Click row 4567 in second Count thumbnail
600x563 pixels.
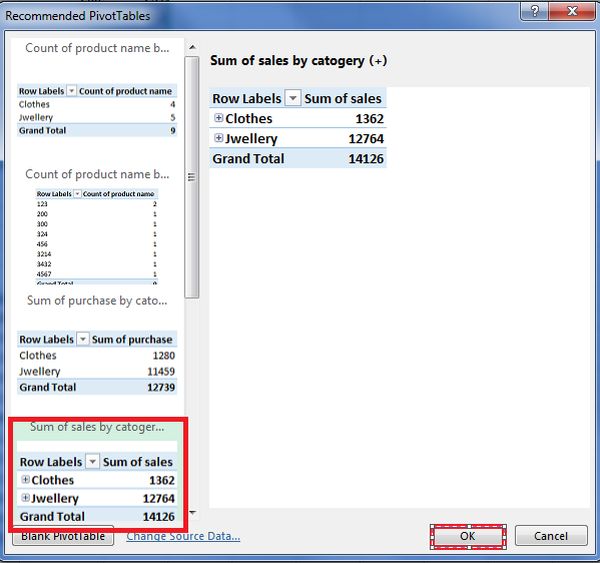(97, 274)
